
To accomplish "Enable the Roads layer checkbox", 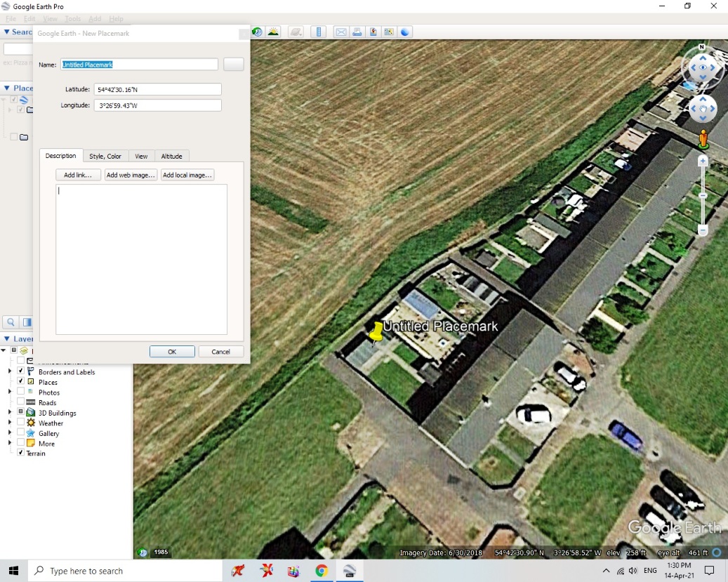I will 20,402.
